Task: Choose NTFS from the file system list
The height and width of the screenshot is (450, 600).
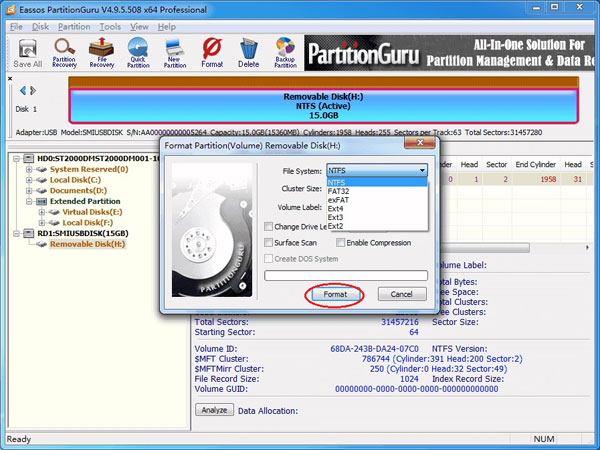Action: click(377, 183)
